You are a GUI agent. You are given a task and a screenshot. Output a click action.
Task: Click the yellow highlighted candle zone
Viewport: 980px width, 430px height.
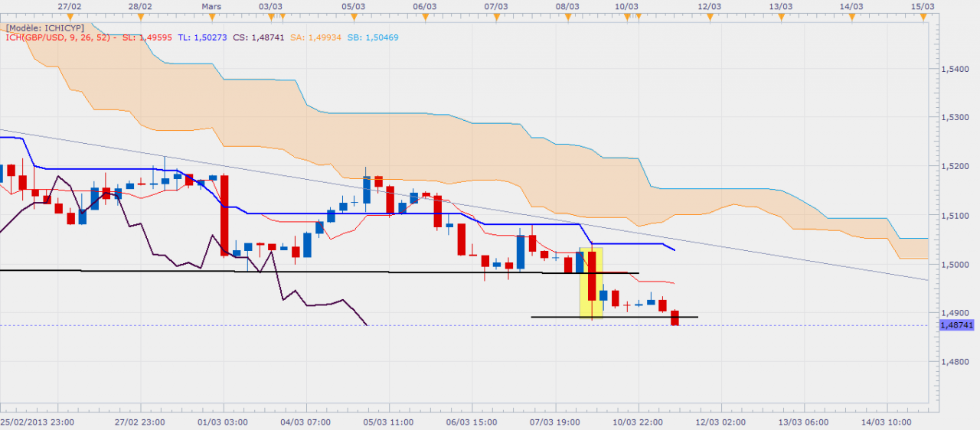pyautogui.click(x=592, y=282)
